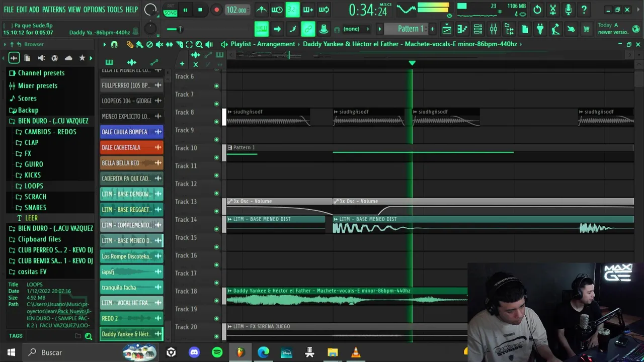The height and width of the screenshot is (362, 644).
Task: Open the Browser options arrow menu
Action: pos(5,44)
